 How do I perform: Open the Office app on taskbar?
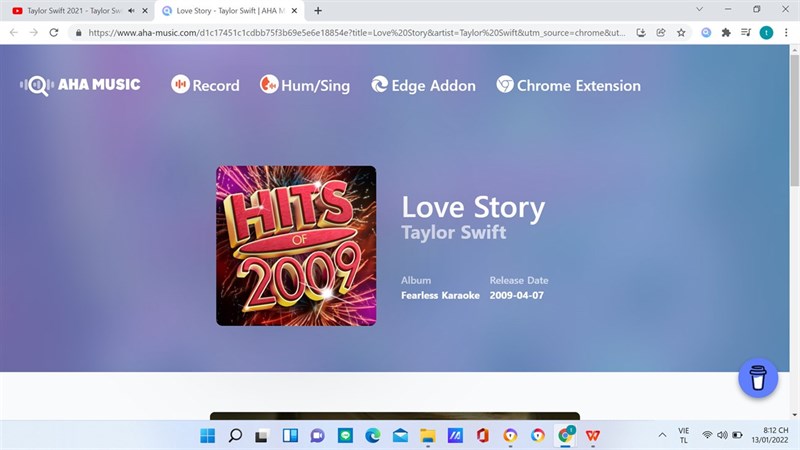pyautogui.click(x=483, y=436)
